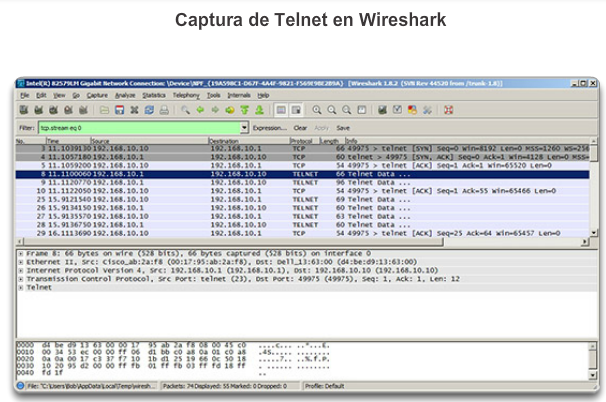
Task: Expand Internet Protocol Version 4 row
Action: 20,271
